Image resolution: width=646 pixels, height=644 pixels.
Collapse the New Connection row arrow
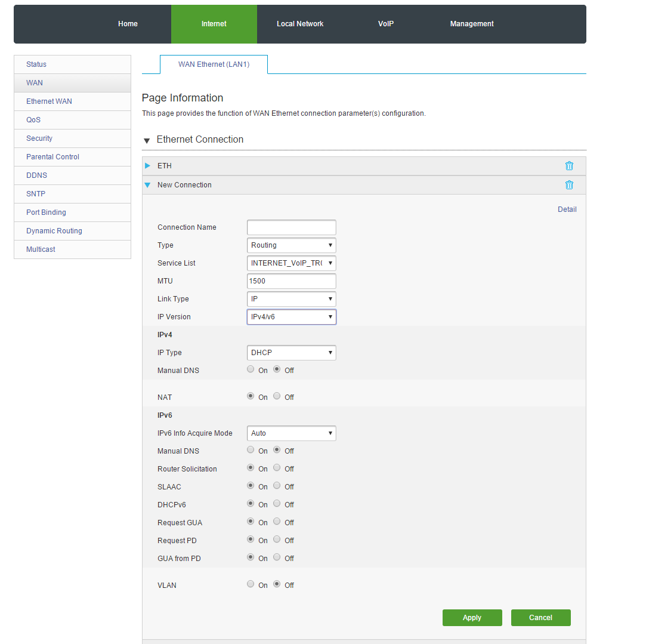147,185
